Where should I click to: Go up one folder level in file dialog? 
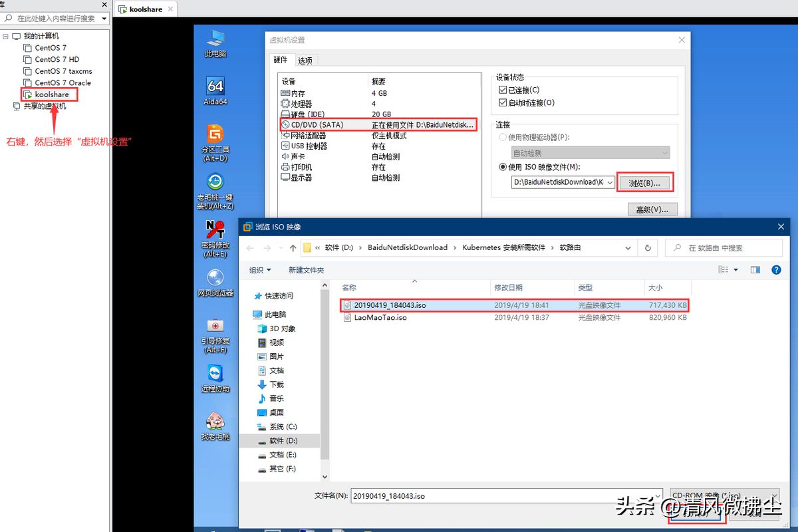pos(293,248)
